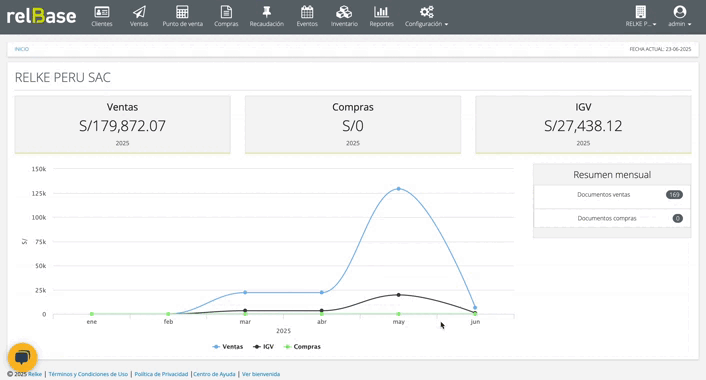Click the January Compras data point
This screenshot has width=706, height=380.
[92, 314]
